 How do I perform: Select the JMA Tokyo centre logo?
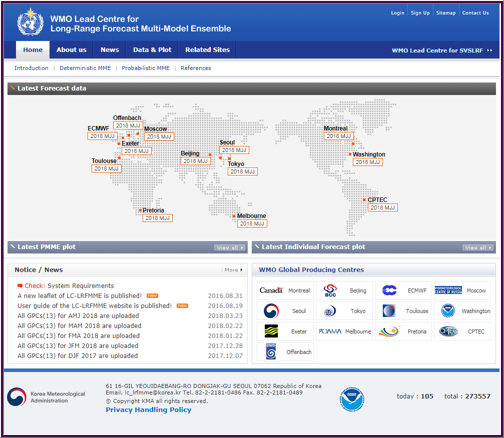330,310
